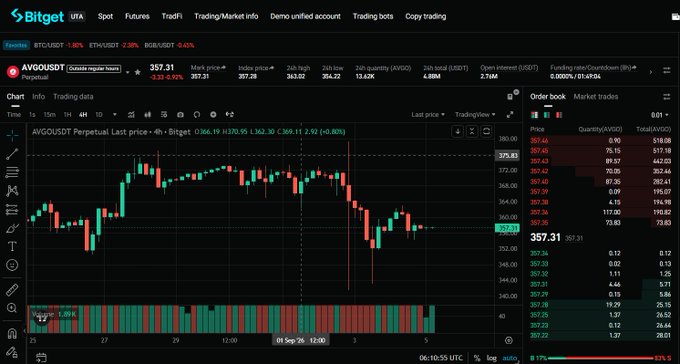This screenshot has height=364, width=680.
Task: Switch to the Market trades tab
Action: 596,96
